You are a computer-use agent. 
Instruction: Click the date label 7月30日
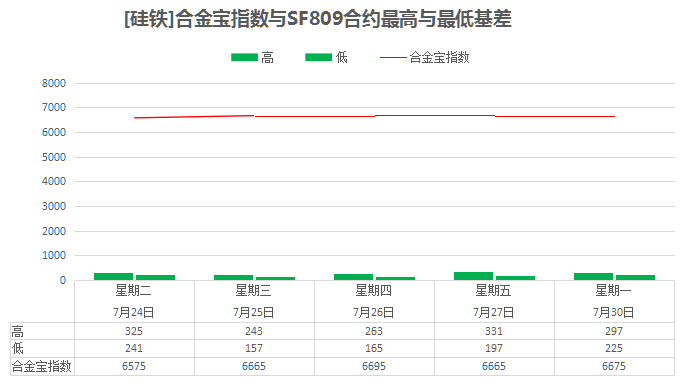pos(613,312)
